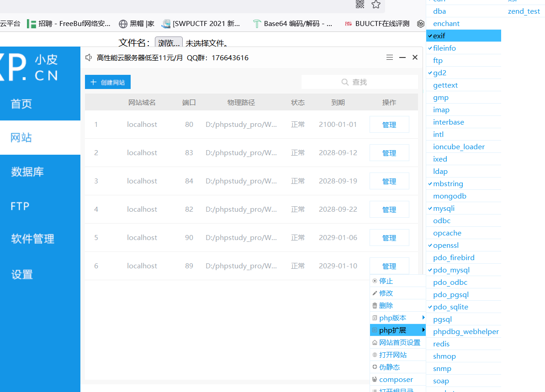Enable the redis extension
The image size is (545, 392).
[464, 344]
